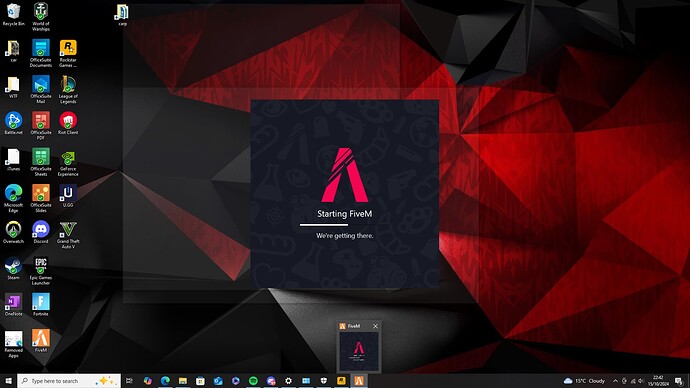Launch OfficeSuite Documents
The image size is (690, 388).
tap(40, 53)
